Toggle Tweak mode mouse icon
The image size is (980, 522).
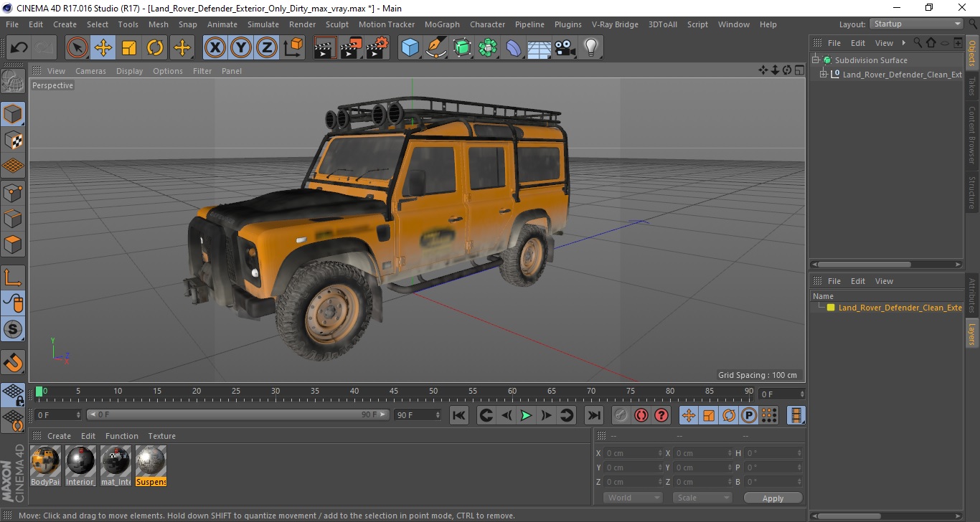click(13, 303)
